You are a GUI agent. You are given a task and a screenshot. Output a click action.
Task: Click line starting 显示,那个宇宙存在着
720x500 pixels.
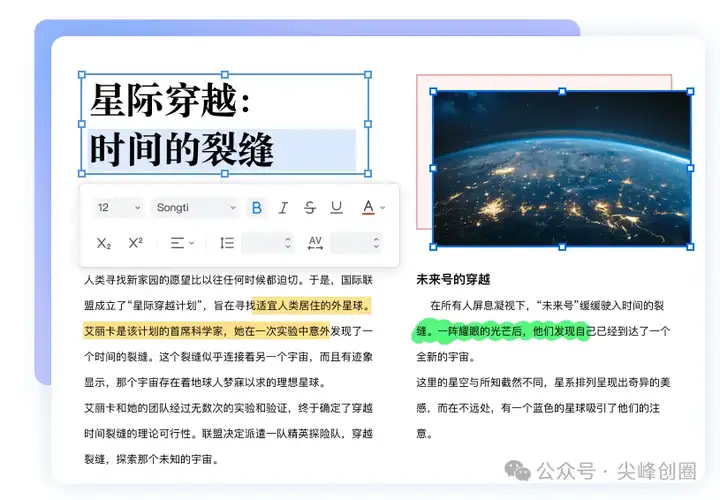pos(205,382)
